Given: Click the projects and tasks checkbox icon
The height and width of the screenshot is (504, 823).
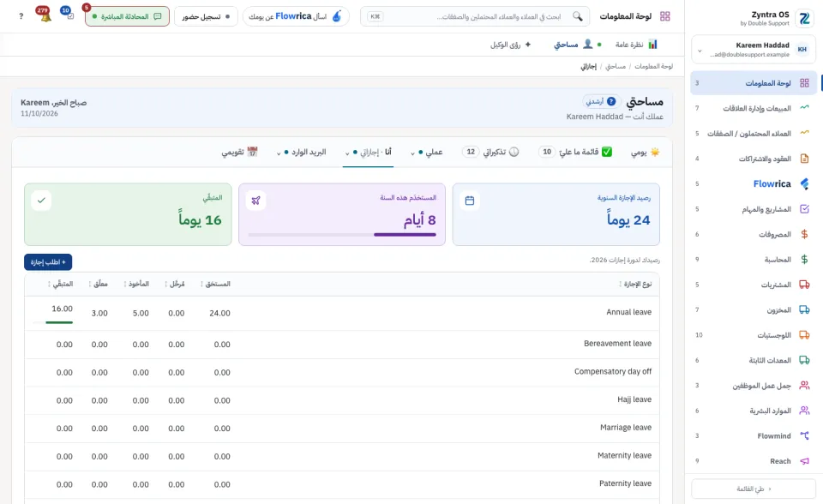Looking at the screenshot, I should pos(804,209).
